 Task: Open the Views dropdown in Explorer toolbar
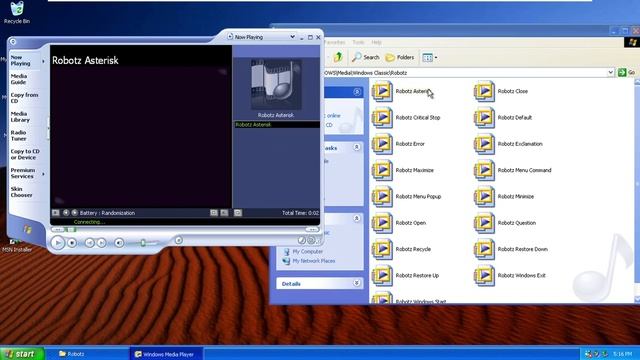click(x=430, y=58)
